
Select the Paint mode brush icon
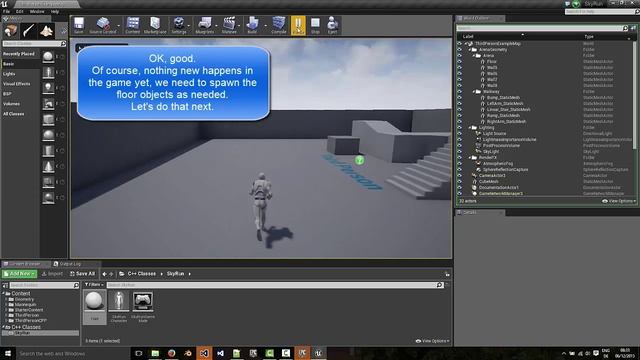[28, 31]
